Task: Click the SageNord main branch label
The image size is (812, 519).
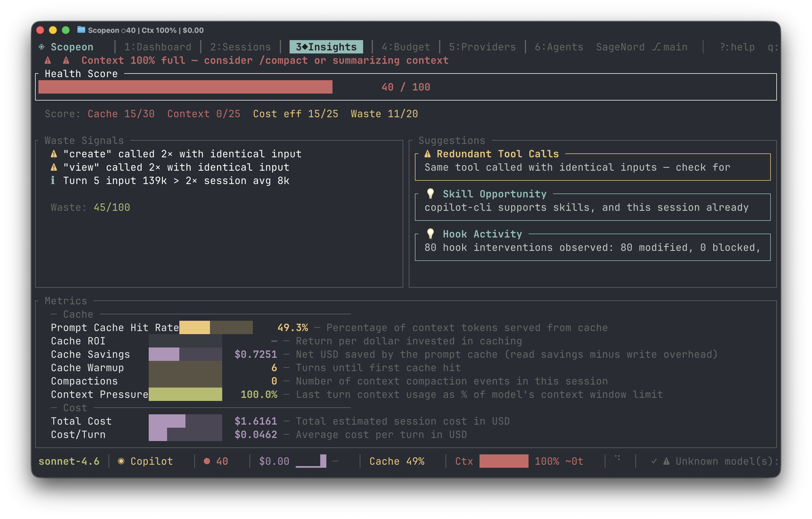Action: [641, 47]
